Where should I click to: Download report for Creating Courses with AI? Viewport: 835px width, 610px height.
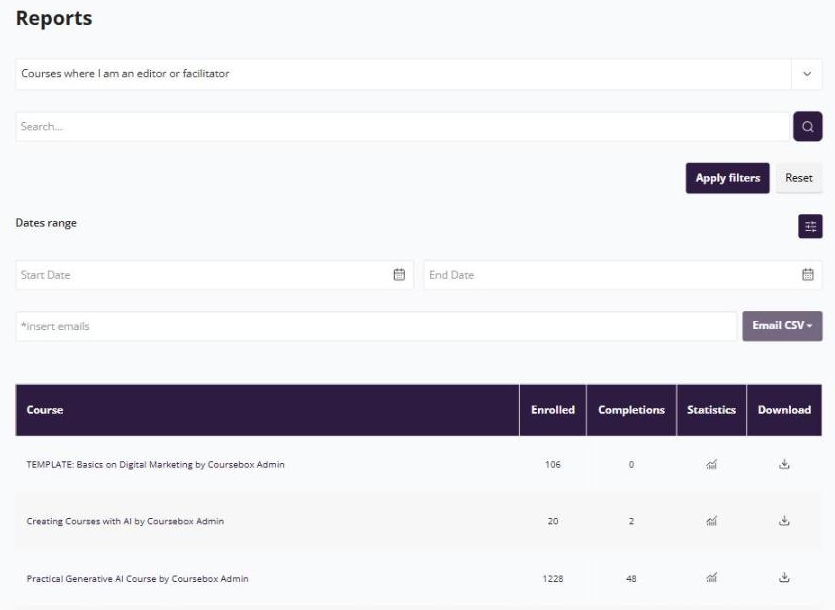[x=784, y=520]
